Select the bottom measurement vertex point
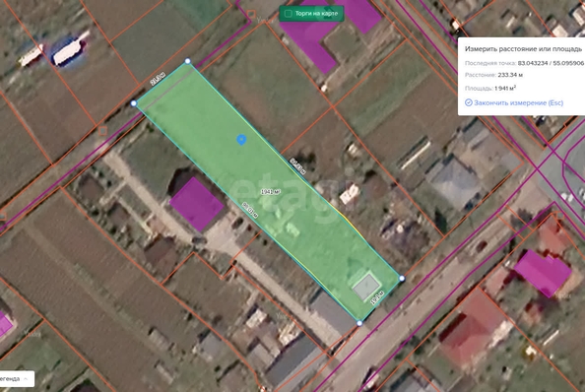This screenshot has height=392, width=585. 359,323
